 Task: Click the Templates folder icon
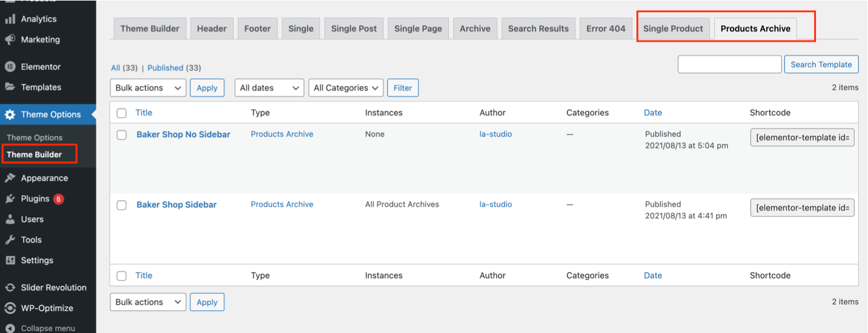point(10,87)
